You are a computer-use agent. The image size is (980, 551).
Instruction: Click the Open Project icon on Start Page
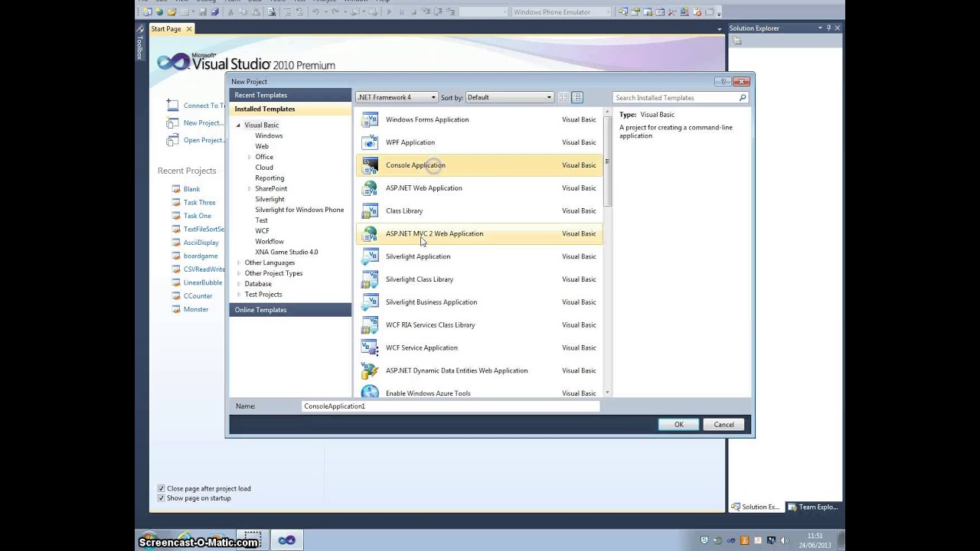173,140
